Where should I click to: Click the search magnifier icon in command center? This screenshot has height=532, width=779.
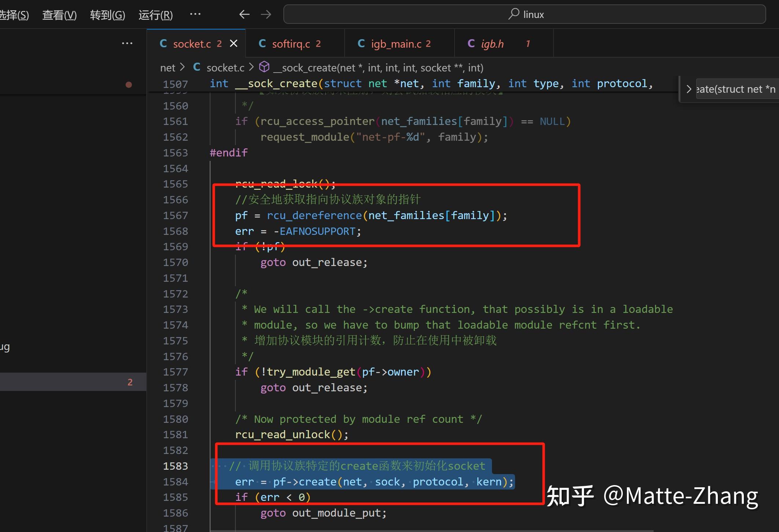[x=514, y=14]
